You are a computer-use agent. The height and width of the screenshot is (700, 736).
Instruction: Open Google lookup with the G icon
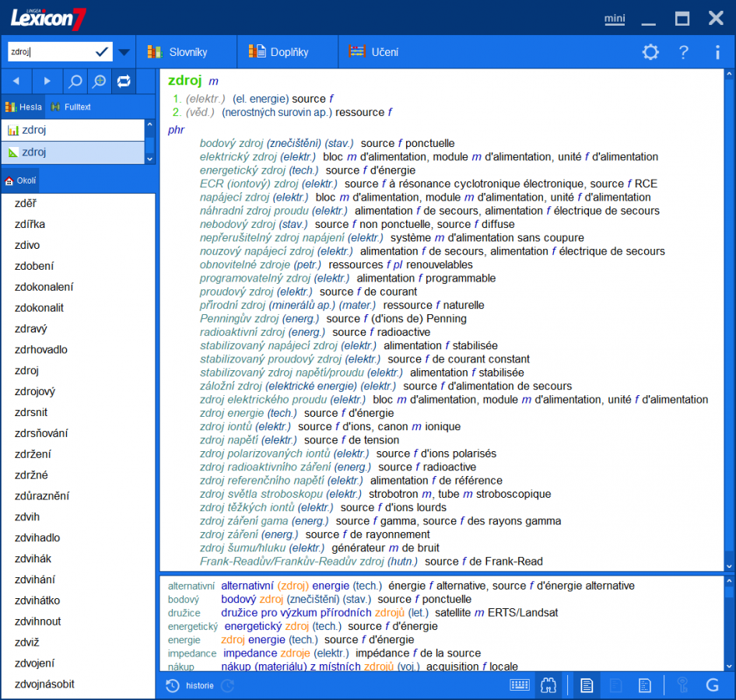710,685
